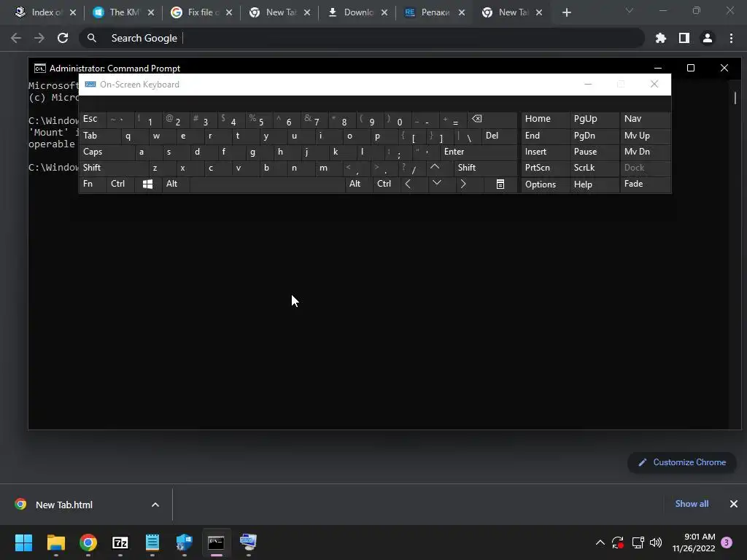The width and height of the screenshot is (747, 560).
Task: Click the spacebar on On-Screen Keyboard
Action: [x=267, y=184]
